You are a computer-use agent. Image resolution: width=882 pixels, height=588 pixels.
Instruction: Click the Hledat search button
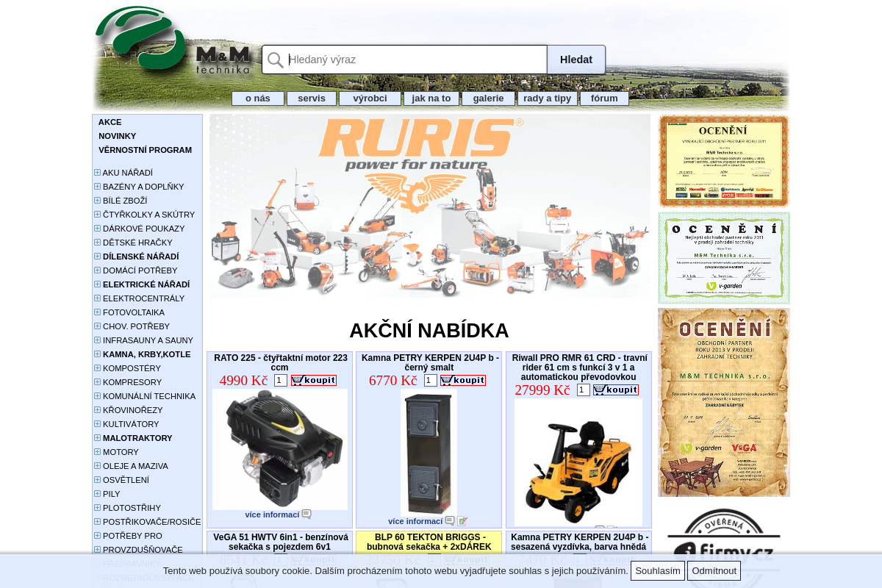(x=576, y=60)
